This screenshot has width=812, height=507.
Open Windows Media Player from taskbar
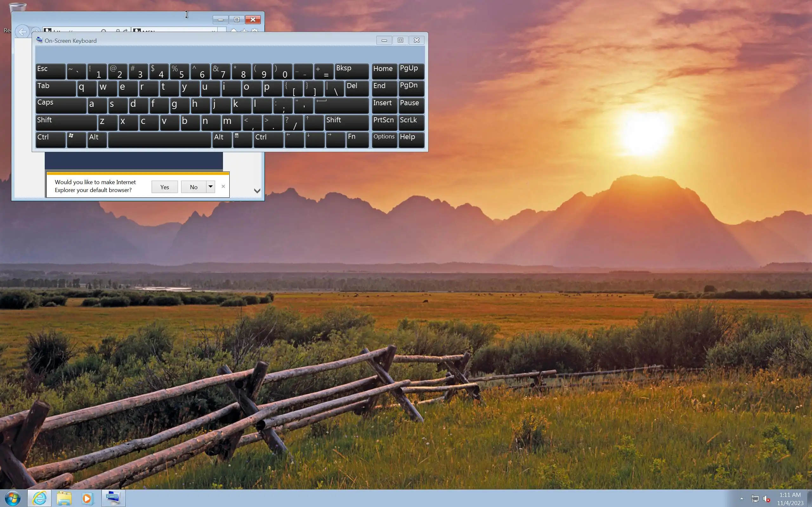87,498
